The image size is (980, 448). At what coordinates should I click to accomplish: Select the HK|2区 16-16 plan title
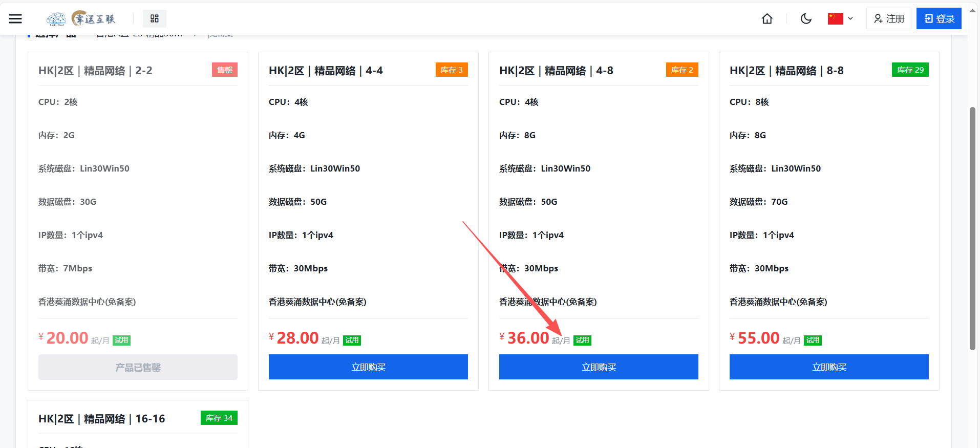coord(102,419)
